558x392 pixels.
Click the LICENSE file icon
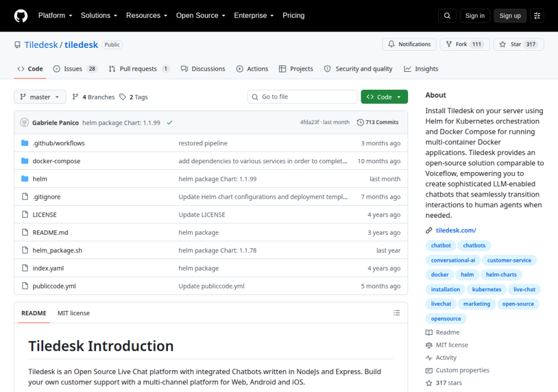[x=25, y=215]
